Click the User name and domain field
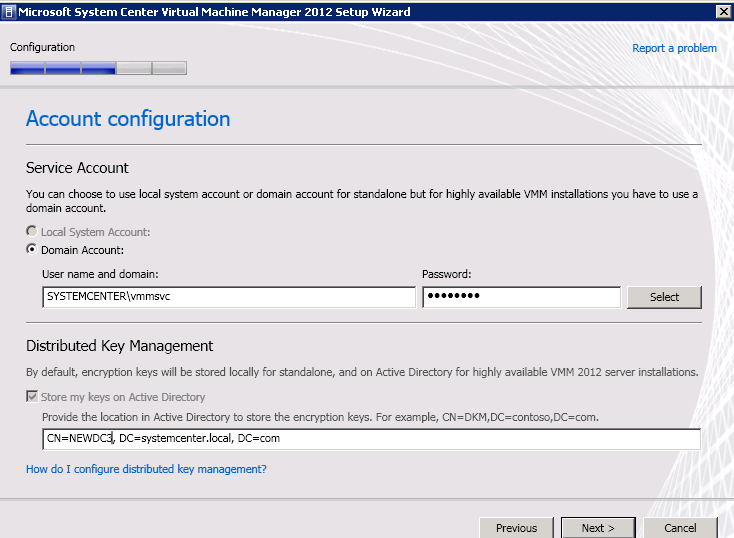This screenshot has width=734, height=538. (x=229, y=297)
